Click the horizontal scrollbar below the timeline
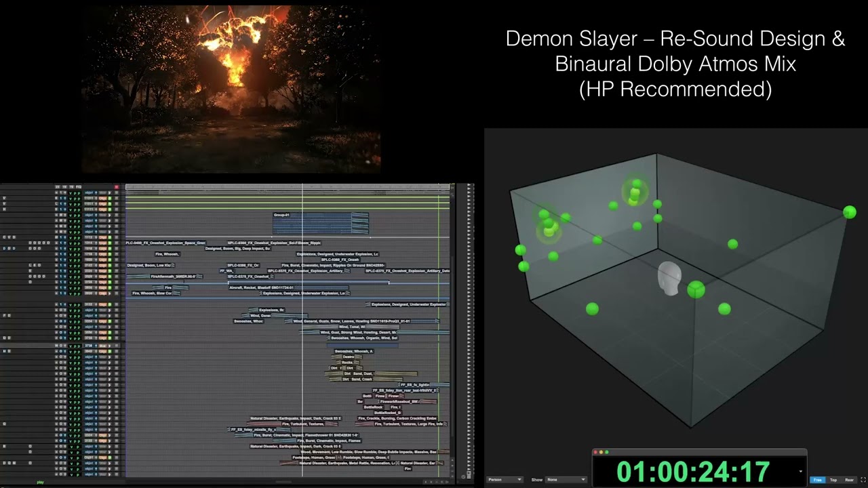Screen dimensions: 868x488 click(x=285, y=482)
